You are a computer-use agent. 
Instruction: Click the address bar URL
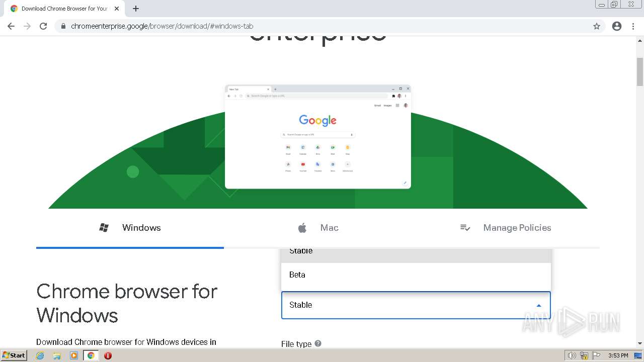coord(162,26)
